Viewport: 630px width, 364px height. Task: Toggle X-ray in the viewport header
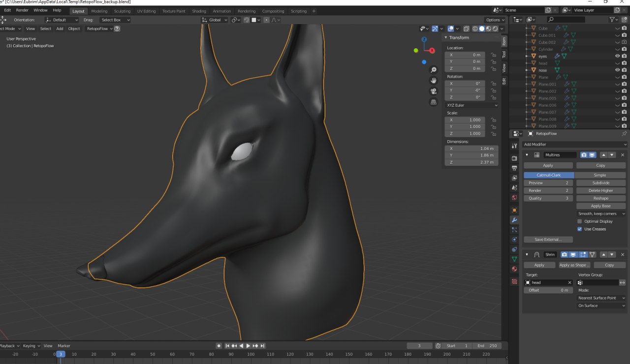[466, 29]
